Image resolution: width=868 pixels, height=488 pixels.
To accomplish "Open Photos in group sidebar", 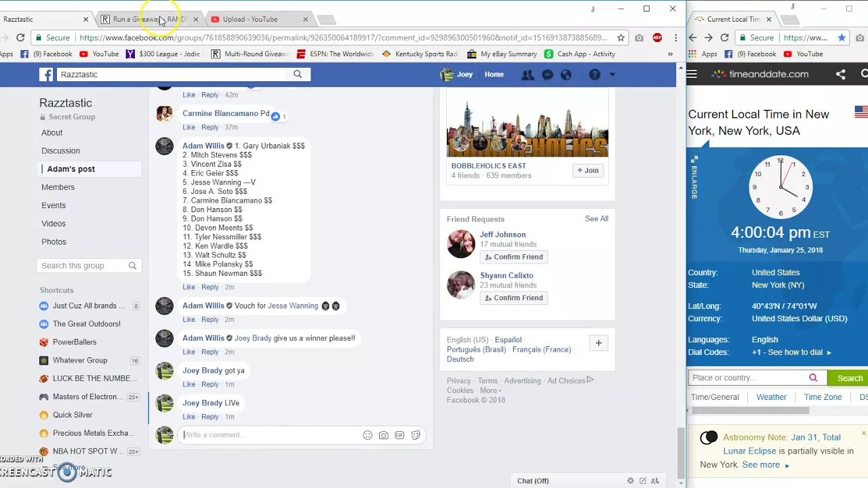I will 54,242.
